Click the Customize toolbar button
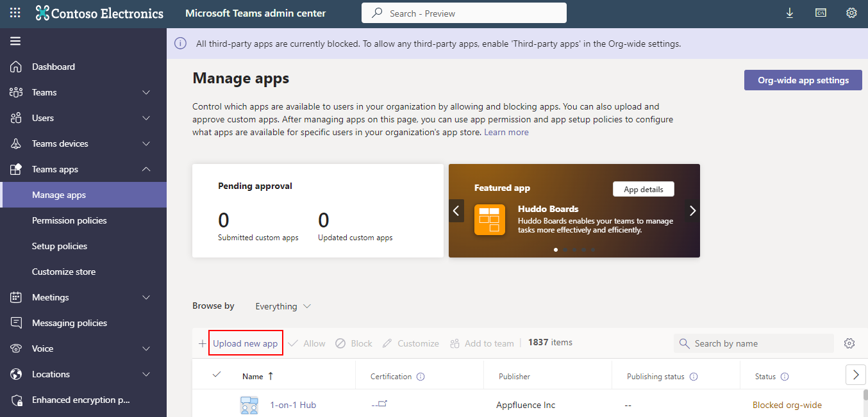 pyautogui.click(x=410, y=343)
